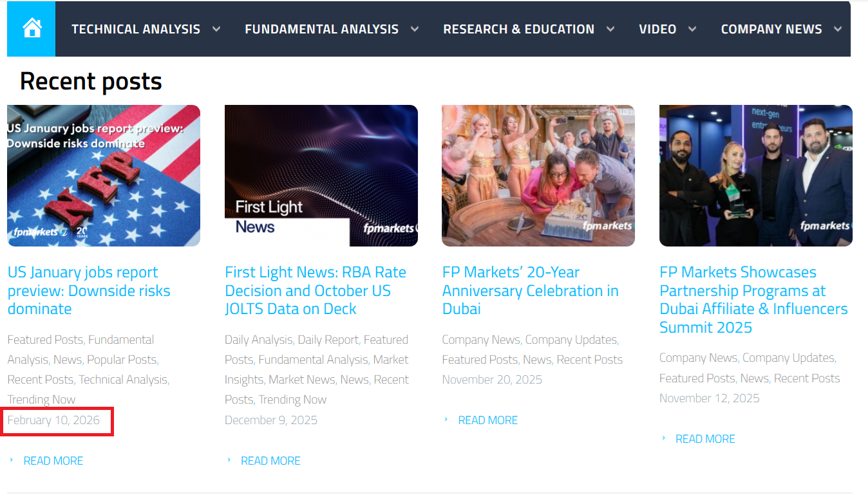Click 'Technical Analysis' tag under jobs report post
The image size is (868, 502).
click(x=123, y=380)
